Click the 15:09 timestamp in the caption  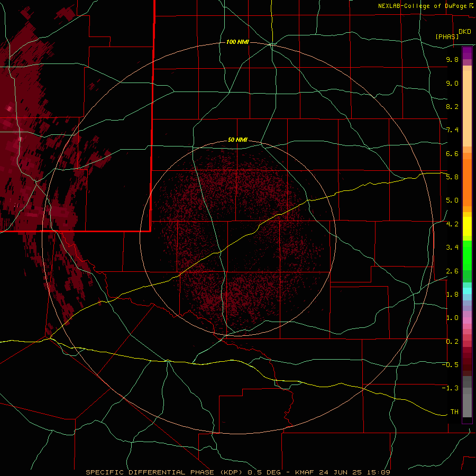[x=378, y=472]
